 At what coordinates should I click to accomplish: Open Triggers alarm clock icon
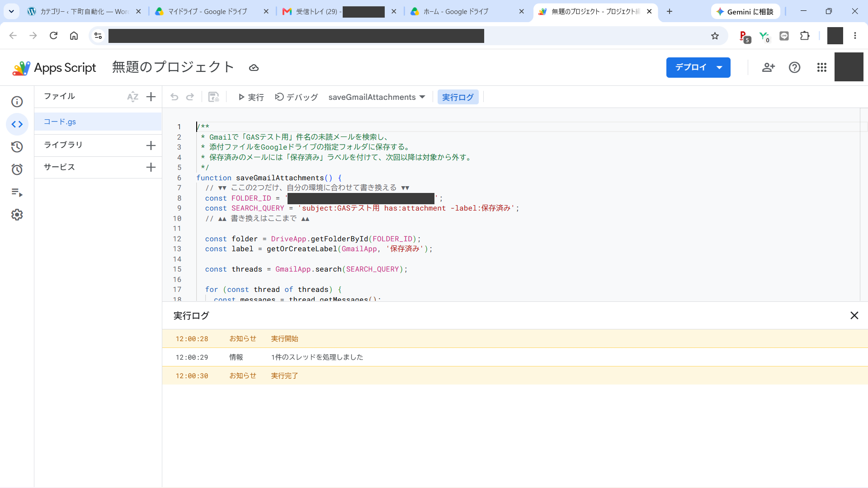[17, 169]
